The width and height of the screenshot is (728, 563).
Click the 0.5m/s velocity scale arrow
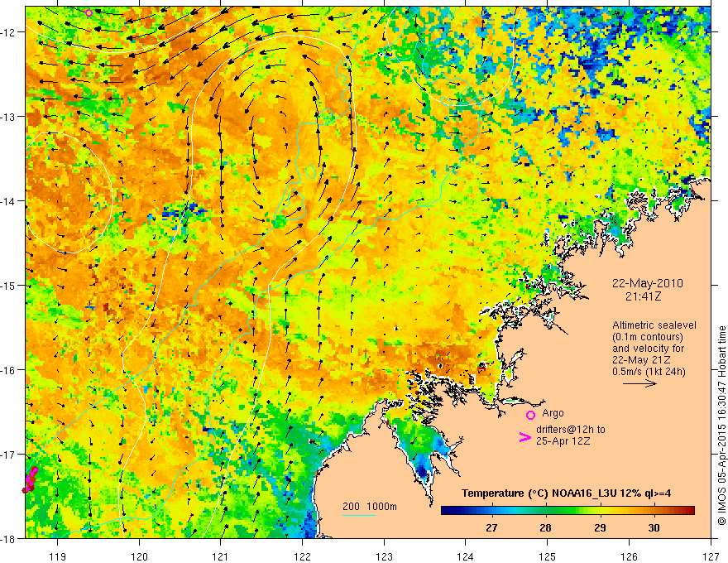639,383
